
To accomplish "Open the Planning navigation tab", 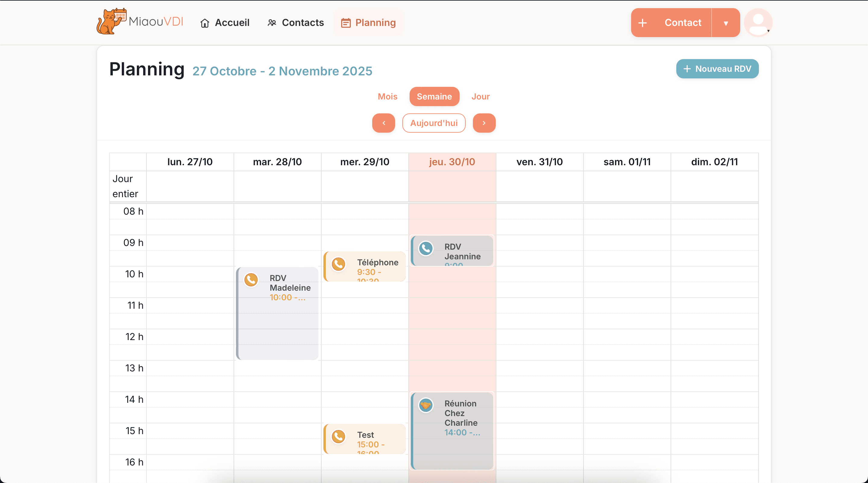I will [x=368, y=23].
